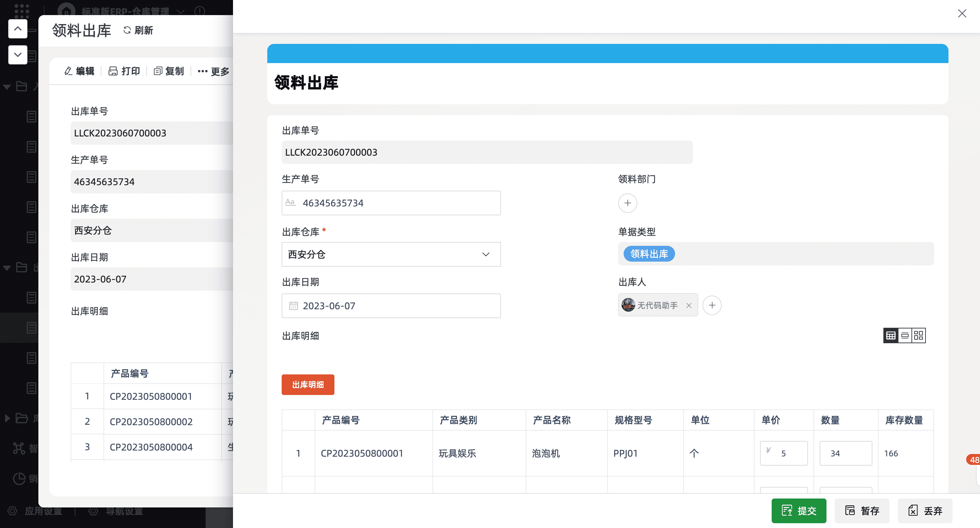Go to next record with down chevron
This screenshot has height=528, width=980.
[18, 55]
